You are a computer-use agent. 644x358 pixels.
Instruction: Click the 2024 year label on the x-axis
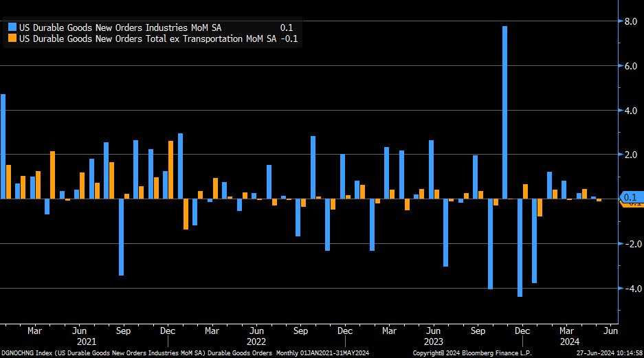click(567, 341)
